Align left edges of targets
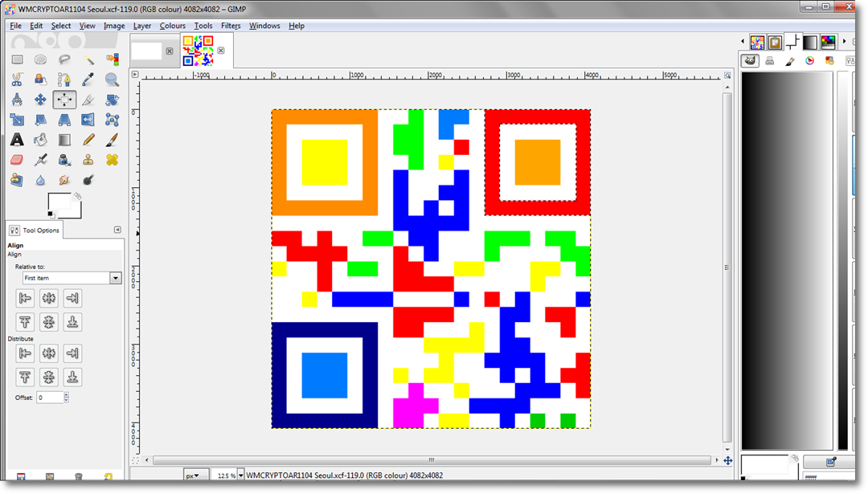The height and width of the screenshot is (494, 868). [25, 298]
